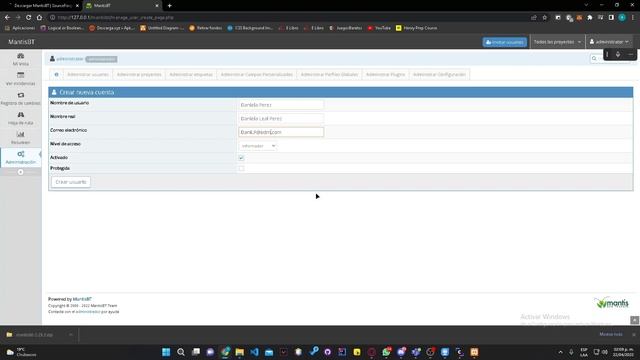Click the issue search box magnifier
Screen dimensions: 640x360
click(x=594, y=59)
